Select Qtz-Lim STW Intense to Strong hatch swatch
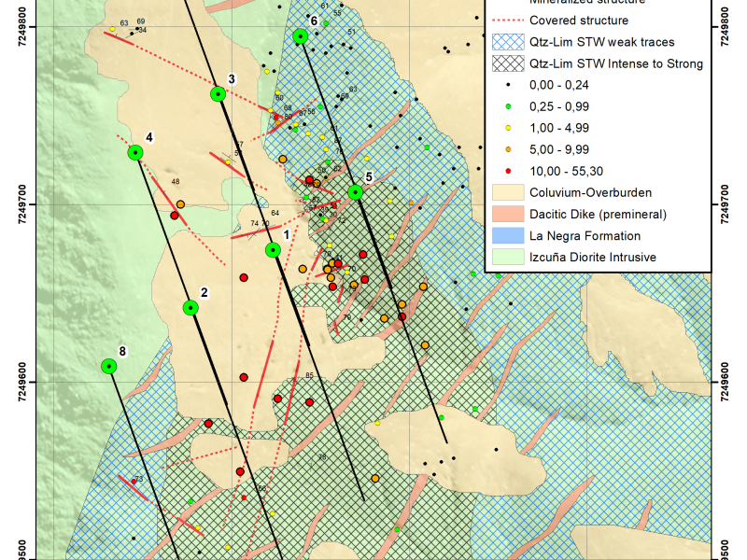Image resolution: width=747 pixels, height=560 pixels. [x=505, y=63]
